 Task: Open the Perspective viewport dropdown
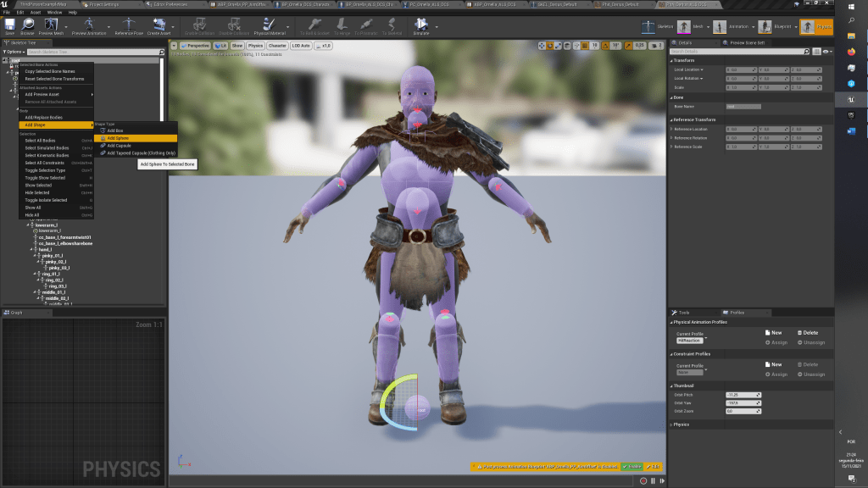pyautogui.click(x=195, y=45)
